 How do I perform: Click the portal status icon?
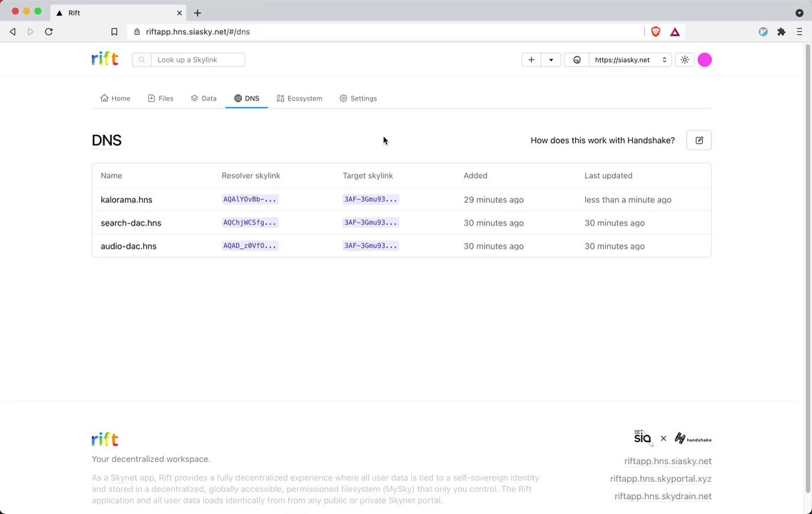577,60
